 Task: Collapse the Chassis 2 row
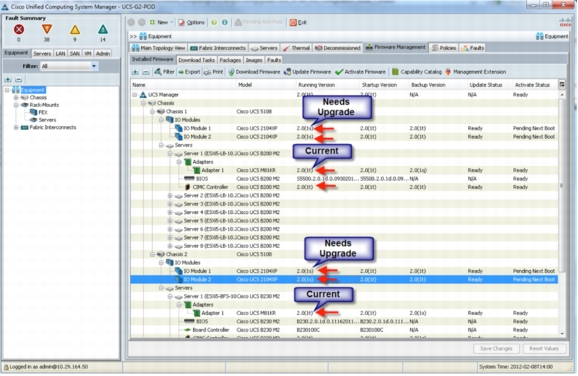(152, 254)
